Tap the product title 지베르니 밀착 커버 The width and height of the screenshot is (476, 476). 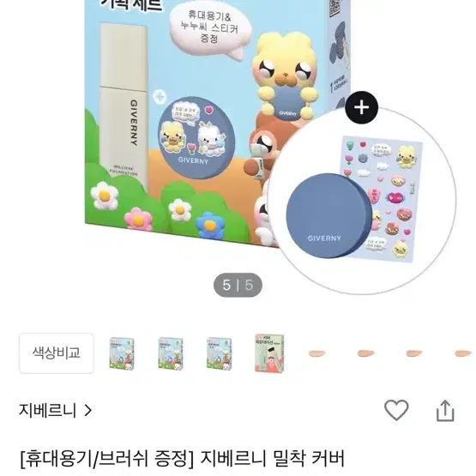(x=272, y=459)
